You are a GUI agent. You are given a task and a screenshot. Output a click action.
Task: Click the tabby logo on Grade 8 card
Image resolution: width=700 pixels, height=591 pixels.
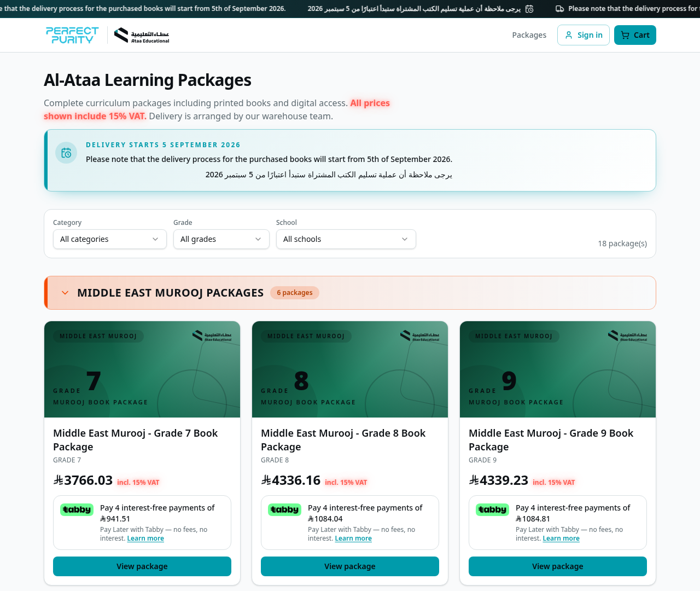pos(284,510)
